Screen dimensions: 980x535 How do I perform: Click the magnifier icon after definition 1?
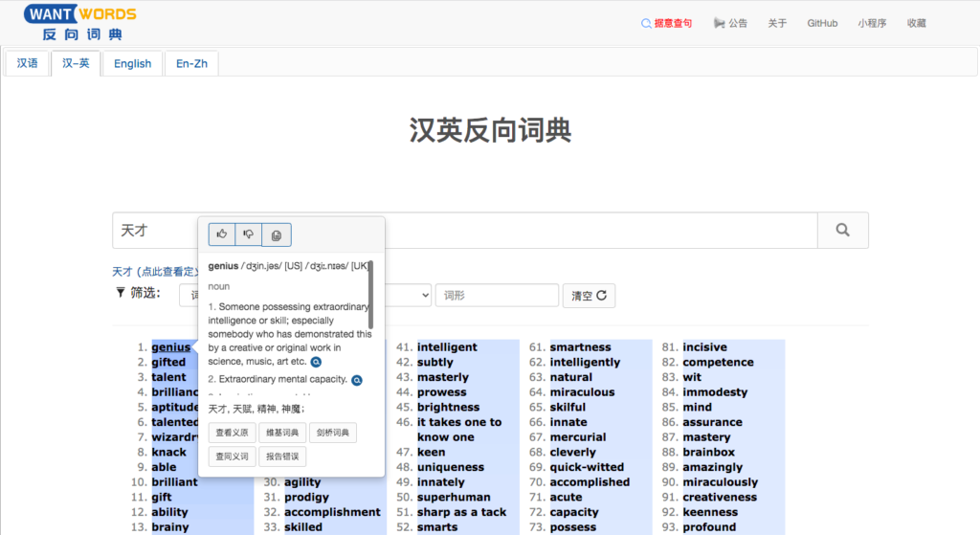(316, 362)
